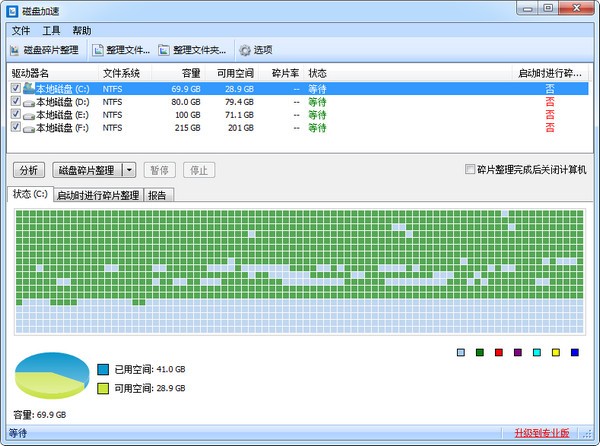Select the 本地磁盘 (E:) drive icon
600x446 pixels.
tap(28, 114)
